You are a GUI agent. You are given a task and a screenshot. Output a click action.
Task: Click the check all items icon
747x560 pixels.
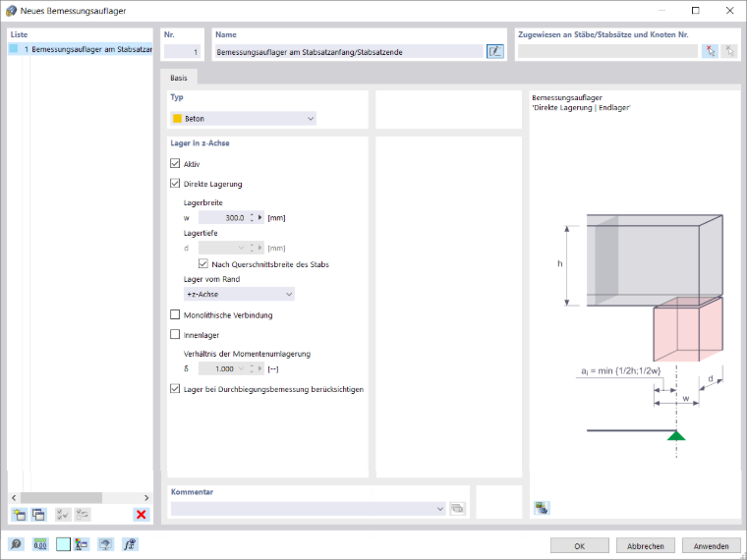point(63,514)
